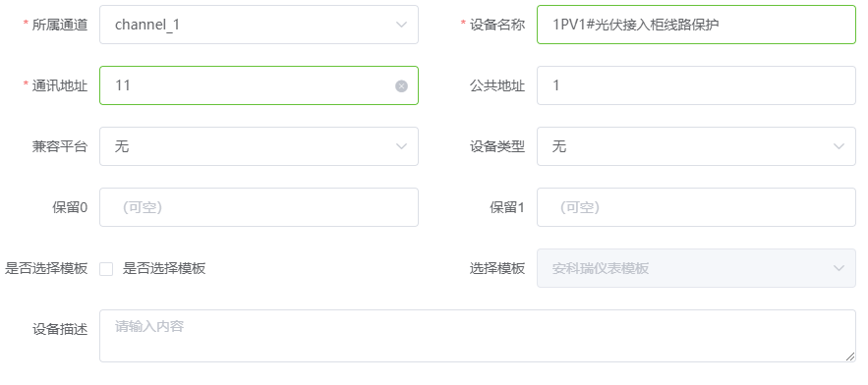Focus the 保留1 input field
The image size is (868, 385).
point(696,207)
